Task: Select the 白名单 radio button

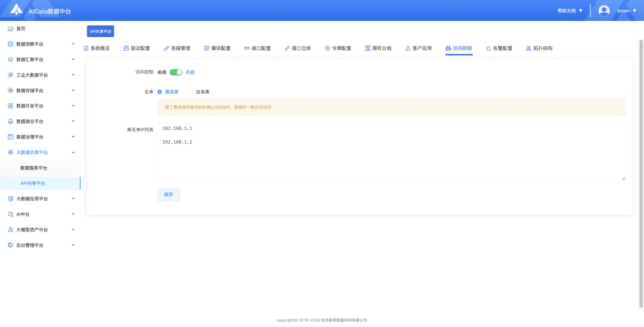Action: 190,92
